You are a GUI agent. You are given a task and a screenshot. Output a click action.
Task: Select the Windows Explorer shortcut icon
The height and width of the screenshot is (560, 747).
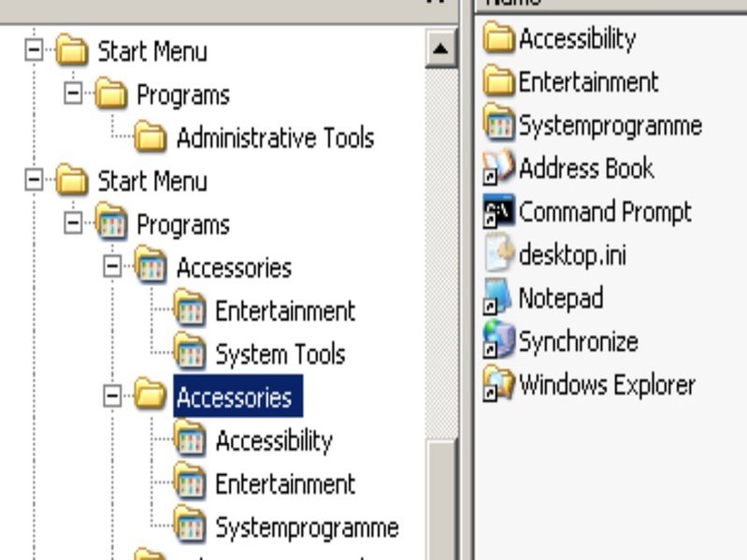499,383
